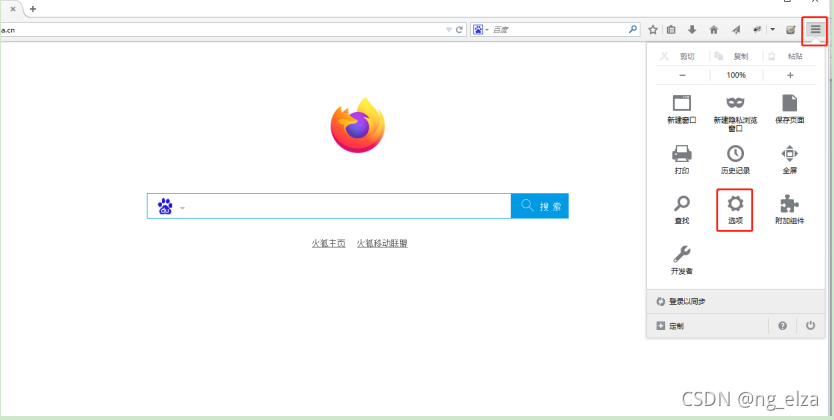
Task: Click the paper plane send icon
Action: [x=736, y=30]
